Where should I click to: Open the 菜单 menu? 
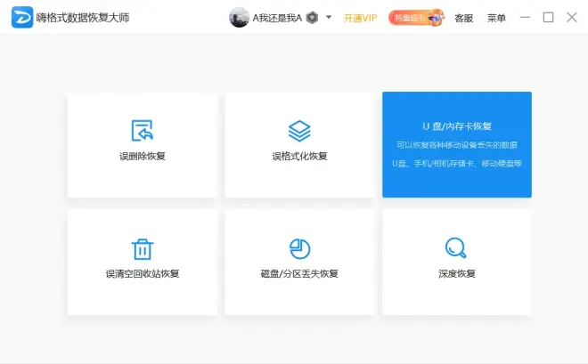496,18
